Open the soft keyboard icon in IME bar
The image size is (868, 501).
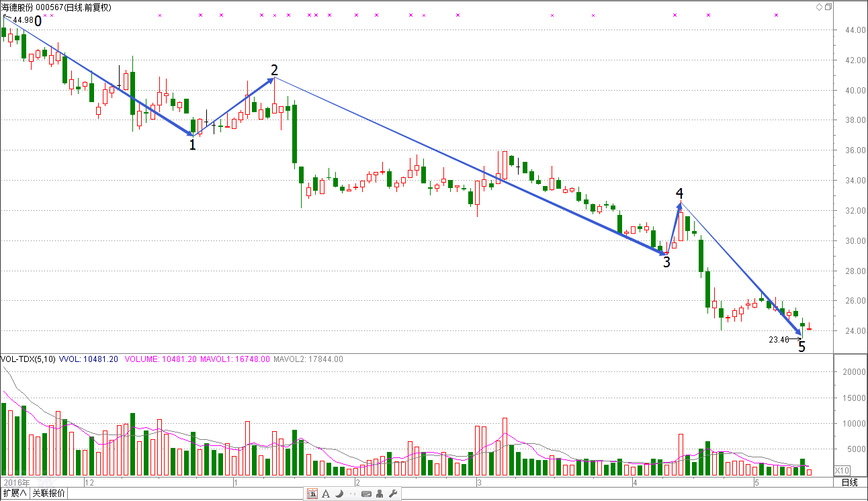point(366,494)
